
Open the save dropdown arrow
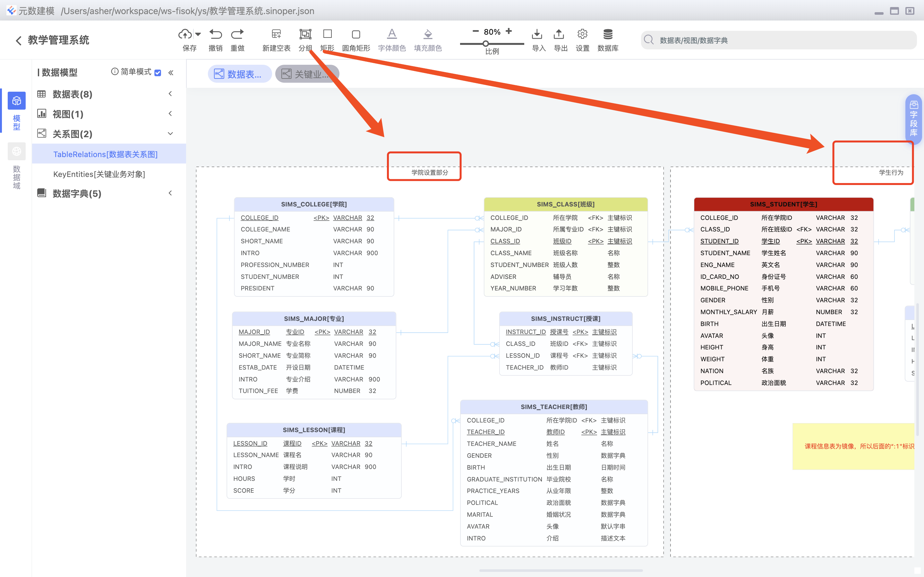198,34
